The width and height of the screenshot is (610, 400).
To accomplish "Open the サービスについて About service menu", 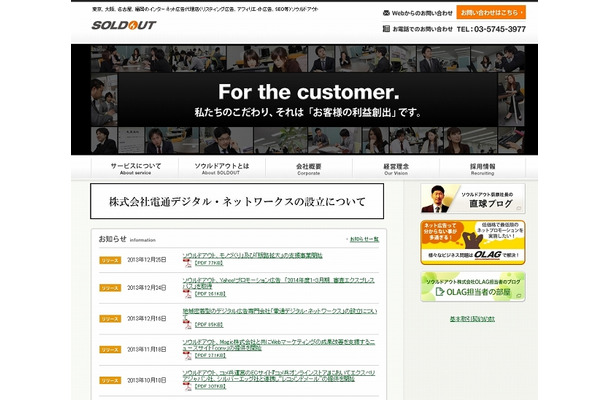I will pyautogui.click(x=135, y=168).
